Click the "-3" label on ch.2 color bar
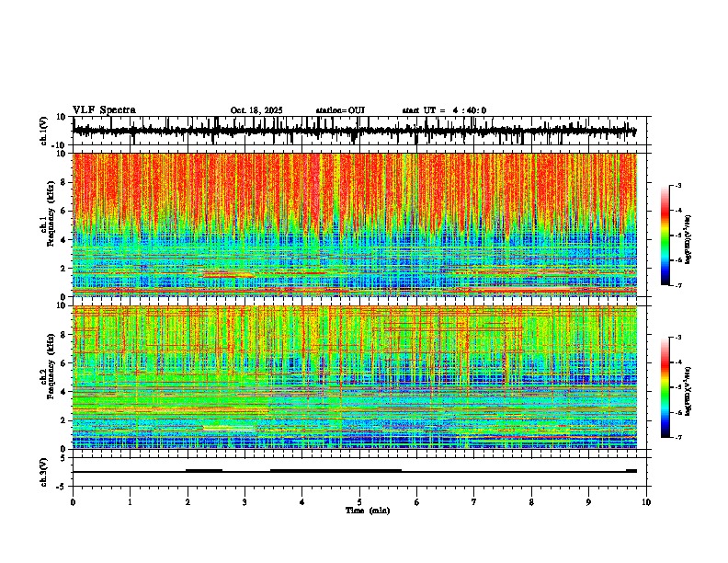This screenshot has width=728, height=563. coord(678,338)
